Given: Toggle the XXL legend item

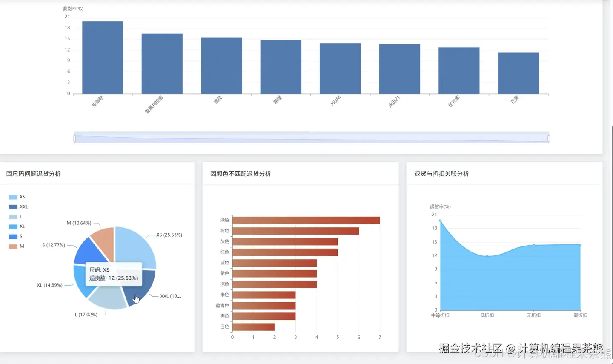Looking at the screenshot, I should pyautogui.click(x=18, y=206).
